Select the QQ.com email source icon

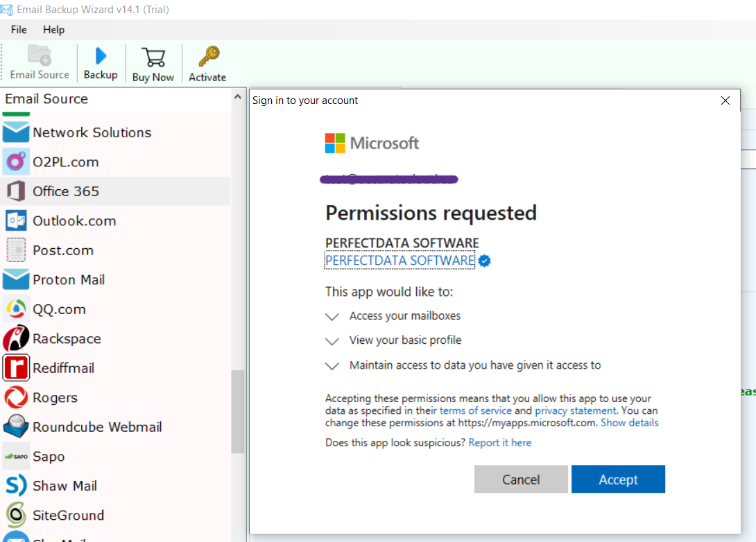[x=16, y=308]
